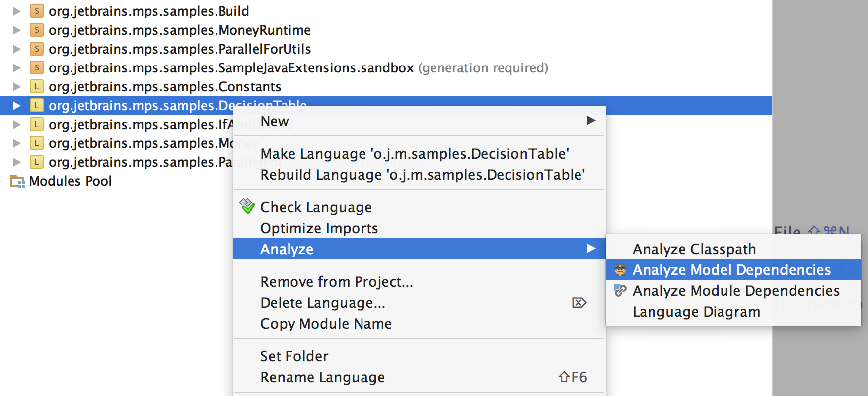The height and width of the screenshot is (396, 868).
Task: Click the Modules Pool folder icon
Action: point(17,181)
